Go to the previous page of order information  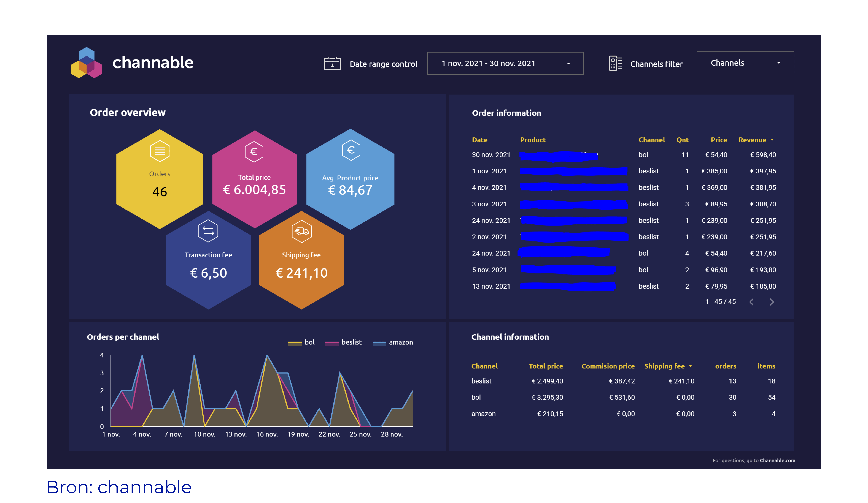point(752,302)
